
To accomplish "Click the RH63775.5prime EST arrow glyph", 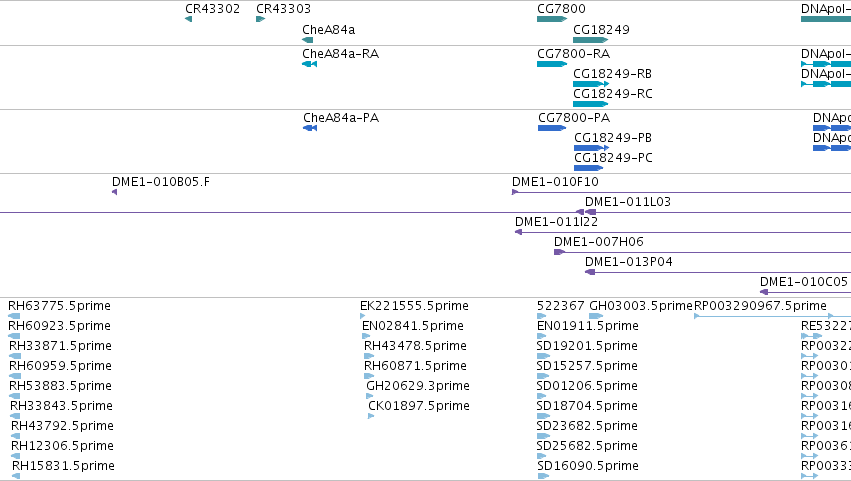I will coord(14,316).
